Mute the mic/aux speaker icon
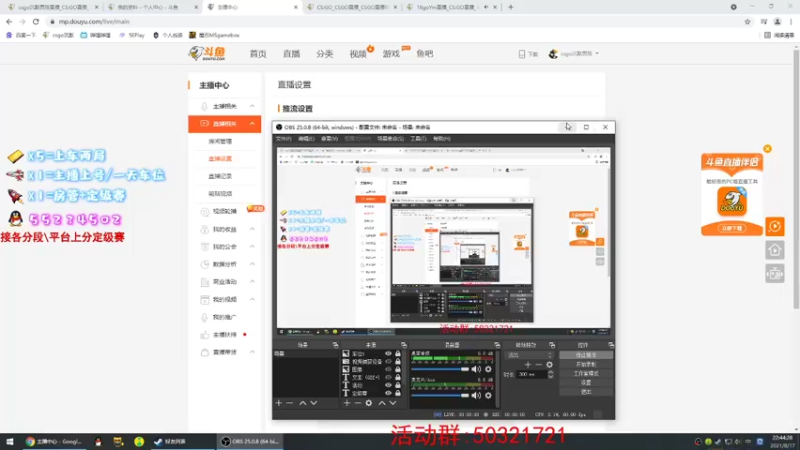The image size is (800, 450). click(x=476, y=395)
